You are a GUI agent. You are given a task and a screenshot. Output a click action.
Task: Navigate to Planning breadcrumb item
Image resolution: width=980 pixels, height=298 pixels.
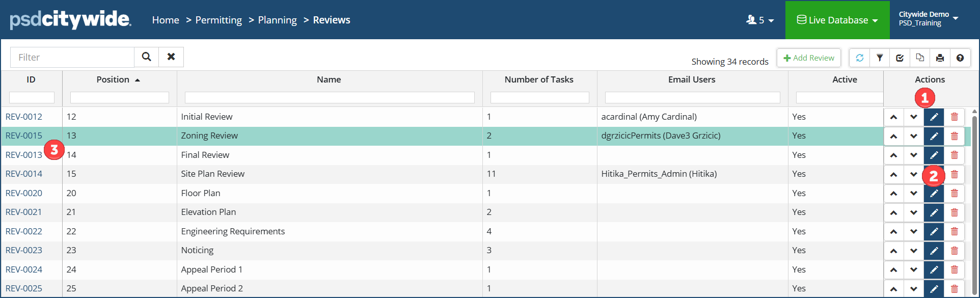[277, 20]
